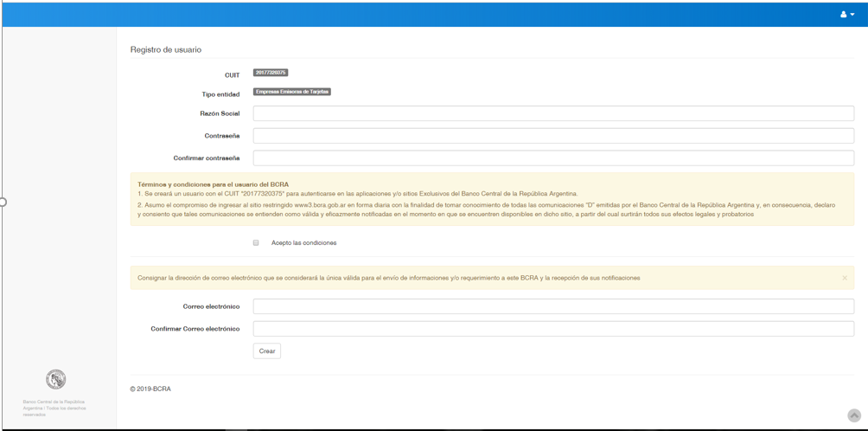This screenshot has height=431, width=868.
Task: Click the Banco Central sidebar footer text
Action: [54, 408]
